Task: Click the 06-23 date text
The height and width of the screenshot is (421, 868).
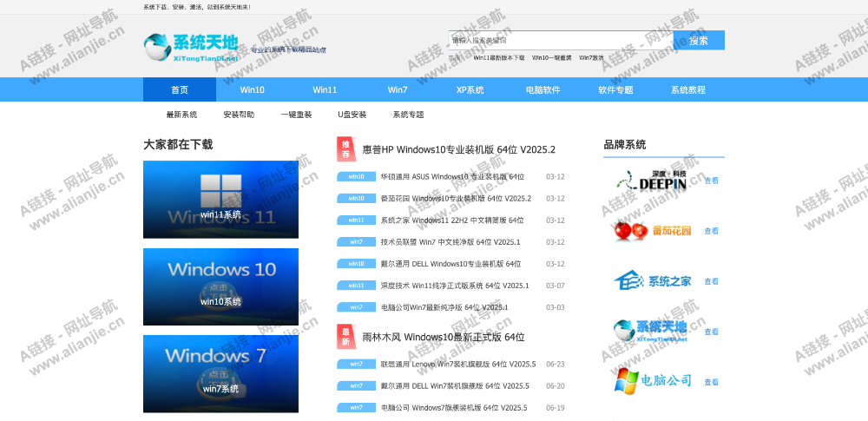Action: point(556,364)
